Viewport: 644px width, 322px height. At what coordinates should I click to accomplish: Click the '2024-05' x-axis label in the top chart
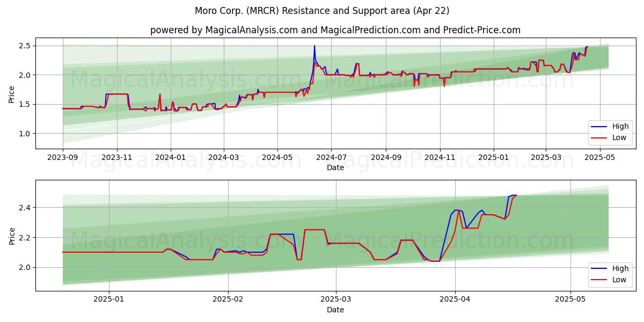pos(277,158)
